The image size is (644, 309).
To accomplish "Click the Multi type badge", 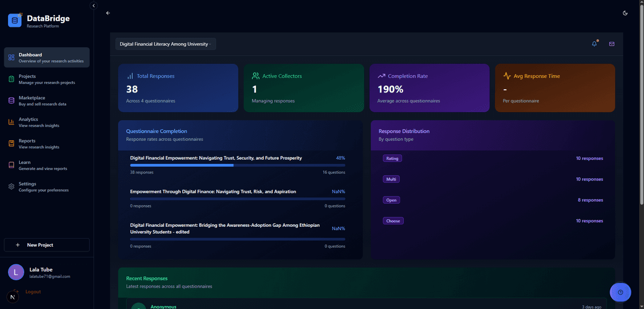I will [x=392, y=179].
